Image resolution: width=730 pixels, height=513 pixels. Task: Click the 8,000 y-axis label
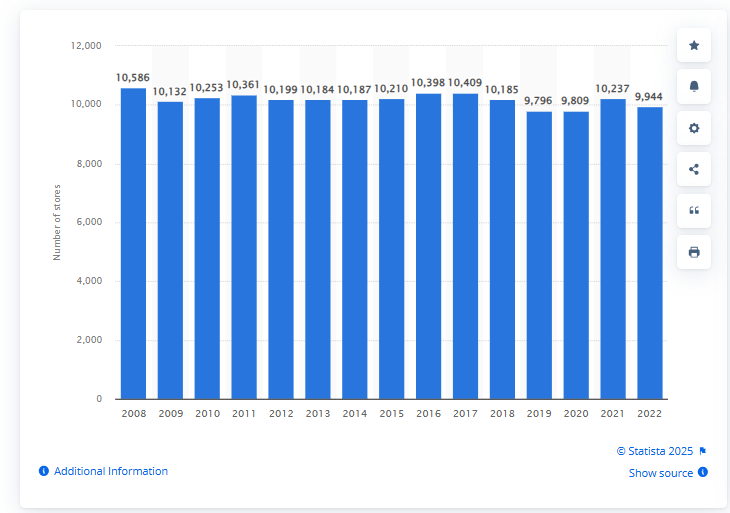89,164
